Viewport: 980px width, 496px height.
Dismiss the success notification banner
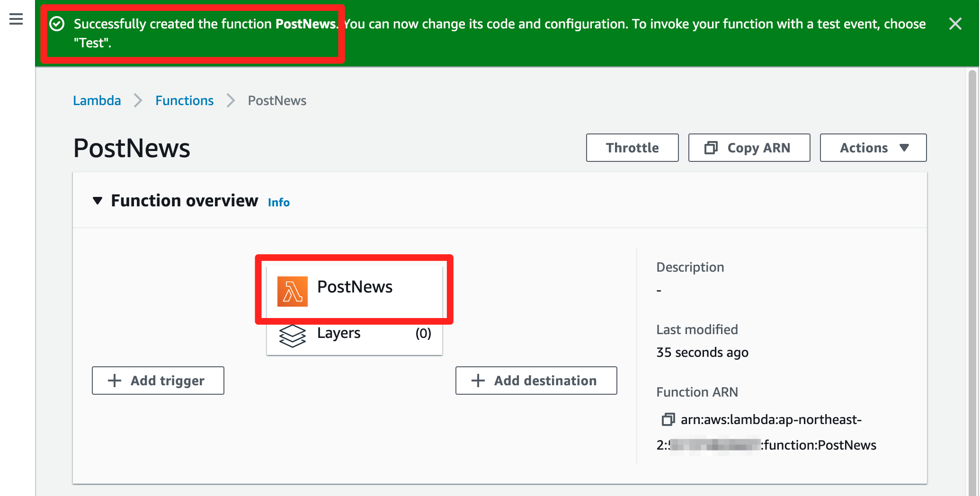[x=955, y=24]
